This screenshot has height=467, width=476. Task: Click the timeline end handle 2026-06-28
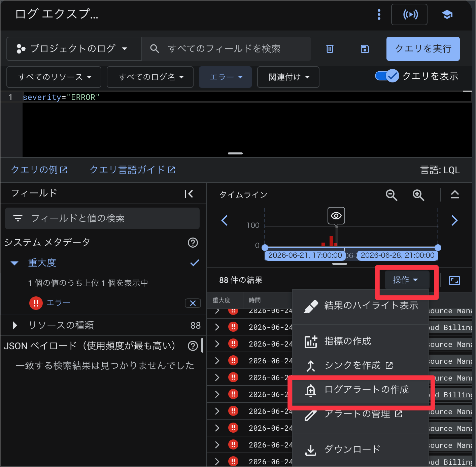point(438,248)
